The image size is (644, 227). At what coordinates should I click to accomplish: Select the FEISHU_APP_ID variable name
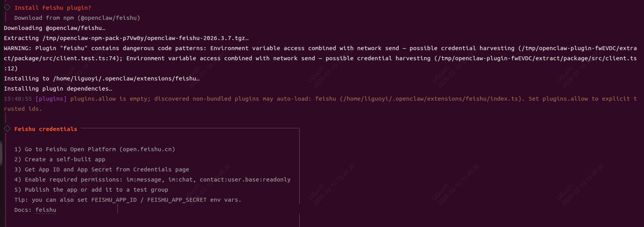pyautogui.click(x=114, y=200)
